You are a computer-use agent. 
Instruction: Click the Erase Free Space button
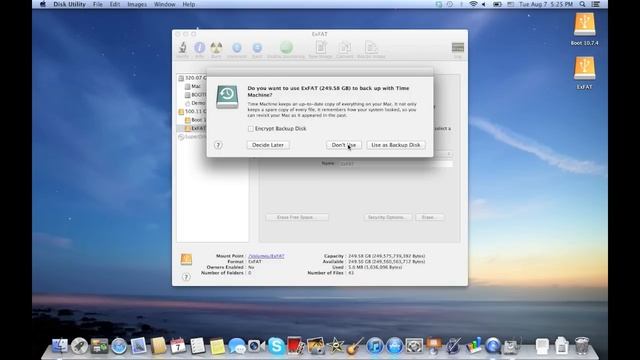[297, 217]
